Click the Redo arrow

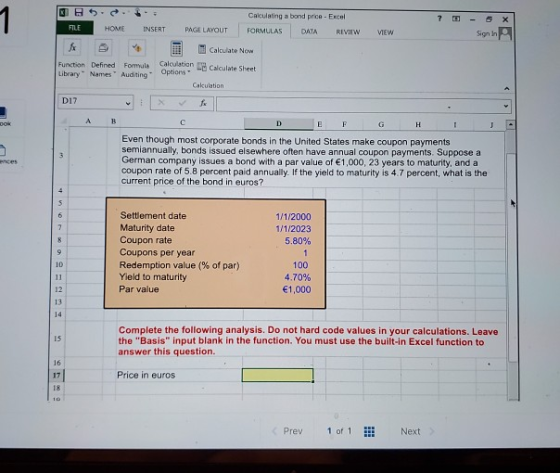tap(114, 13)
